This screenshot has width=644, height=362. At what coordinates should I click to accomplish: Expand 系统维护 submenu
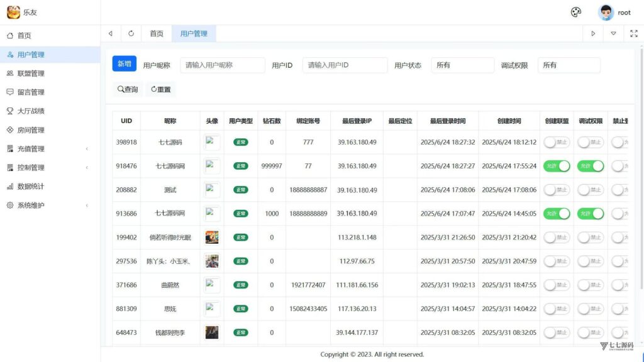pyautogui.click(x=50, y=206)
